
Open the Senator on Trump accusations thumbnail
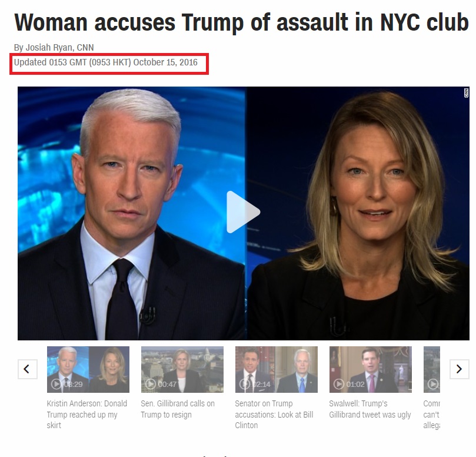coord(277,369)
